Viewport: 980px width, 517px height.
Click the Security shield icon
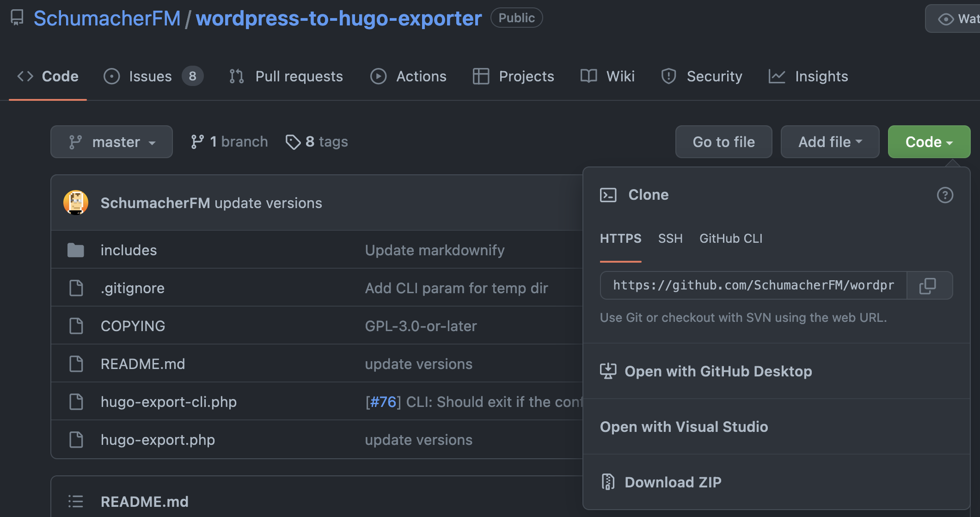pyautogui.click(x=668, y=76)
